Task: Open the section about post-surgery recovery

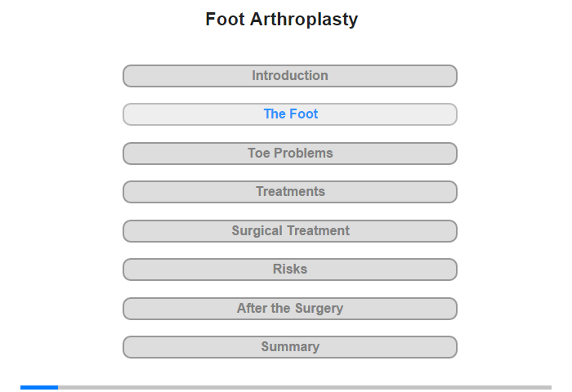Action: click(x=289, y=309)
